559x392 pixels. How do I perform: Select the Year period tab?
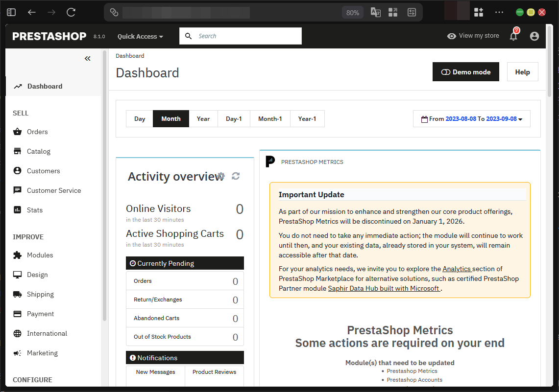(203, 119)
